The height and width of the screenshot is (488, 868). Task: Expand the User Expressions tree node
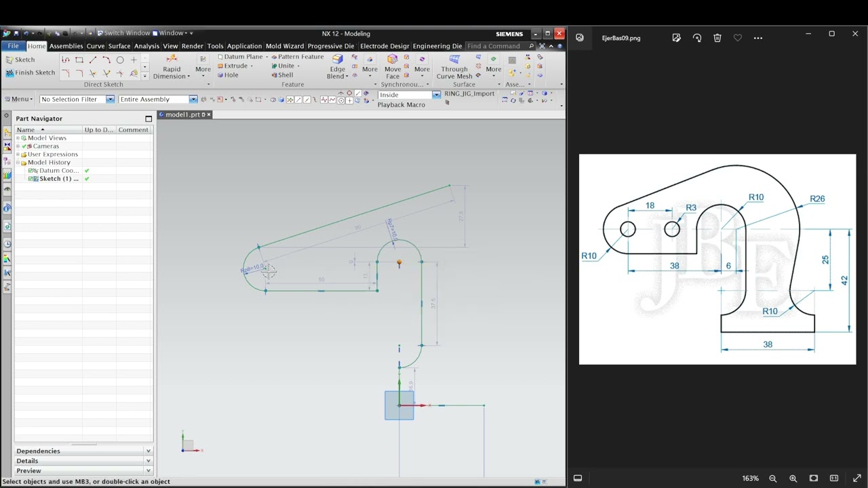[18, 155]
